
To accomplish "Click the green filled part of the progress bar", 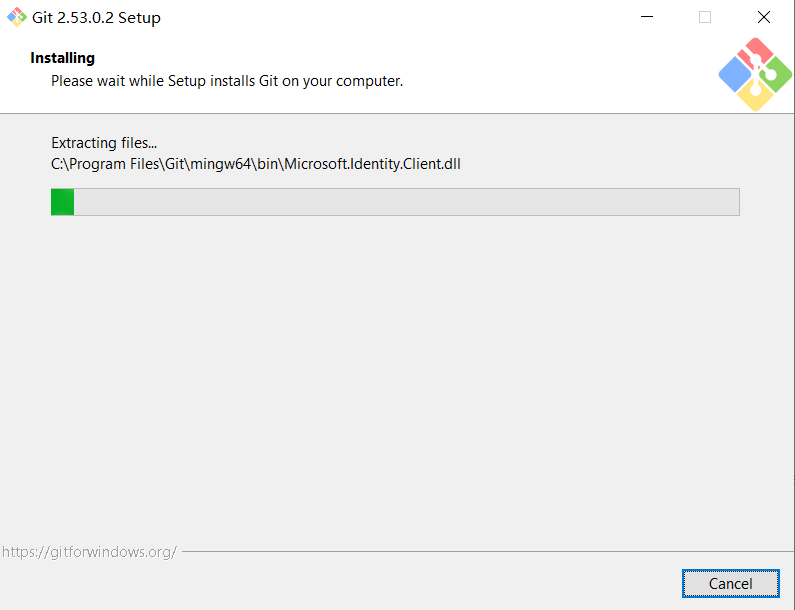I will coord(62,201).
